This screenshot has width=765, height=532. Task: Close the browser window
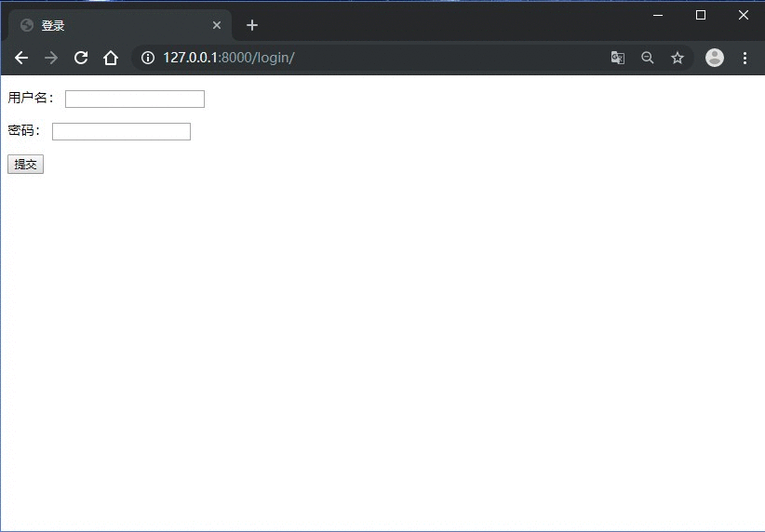(x=744, y=15)
